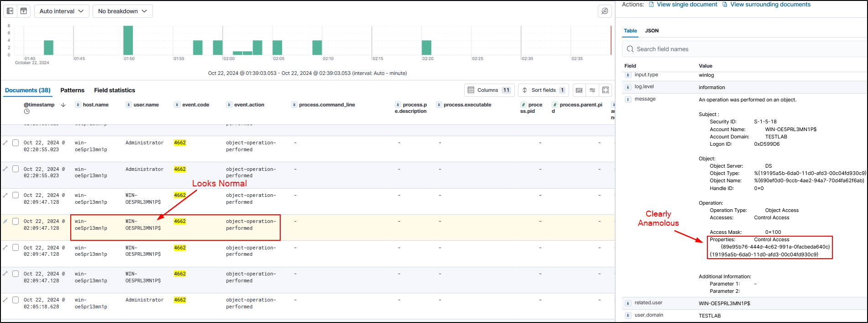
Task: Hide the histogram chart via its icon
Action: (24, 11)
